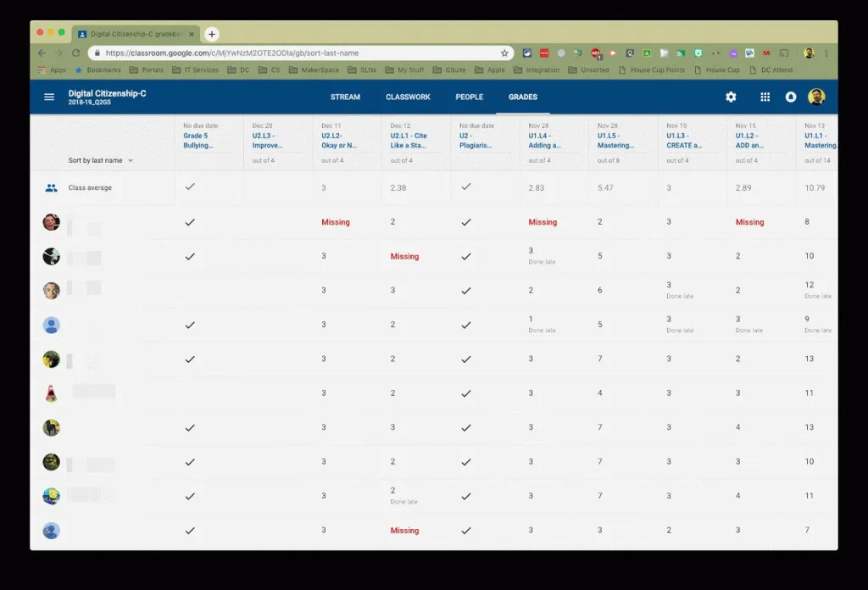
Task: Open the Grade 5 Bullying assignment header
Action: tap(198, 141)
